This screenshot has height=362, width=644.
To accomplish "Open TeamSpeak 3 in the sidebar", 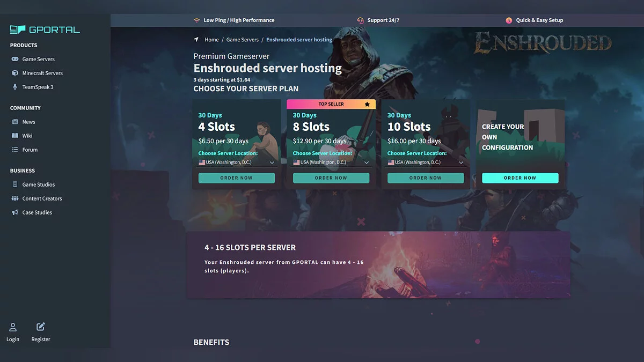I will tap(38, 87).
